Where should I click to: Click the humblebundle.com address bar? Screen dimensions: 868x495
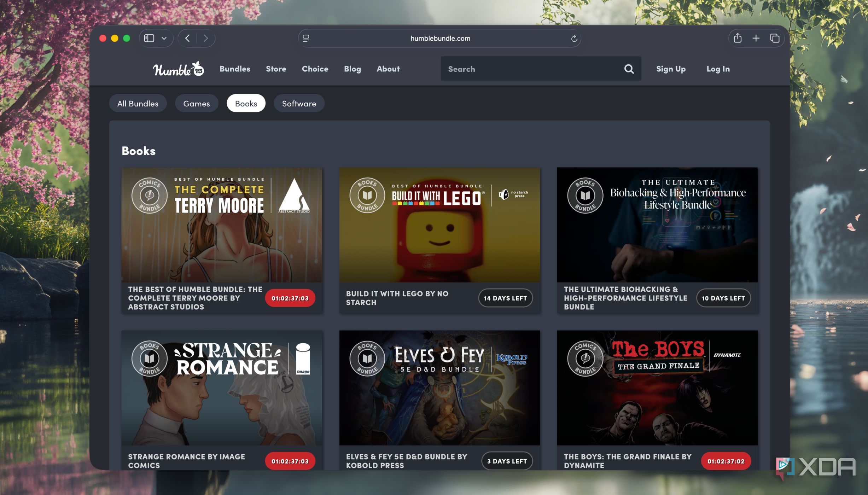point(440,38)
